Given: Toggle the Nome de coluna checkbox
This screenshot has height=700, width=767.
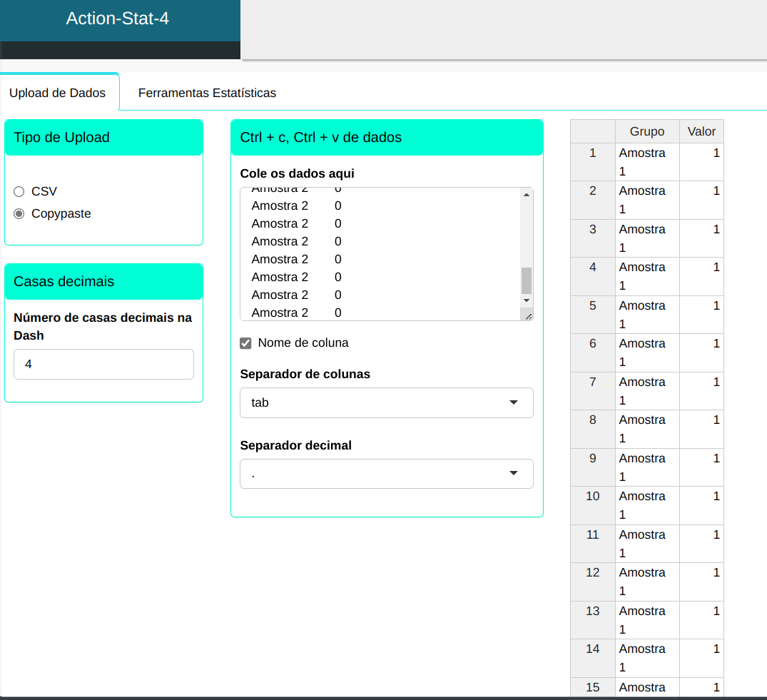Looking at the screenshot, I should [245, 343].
